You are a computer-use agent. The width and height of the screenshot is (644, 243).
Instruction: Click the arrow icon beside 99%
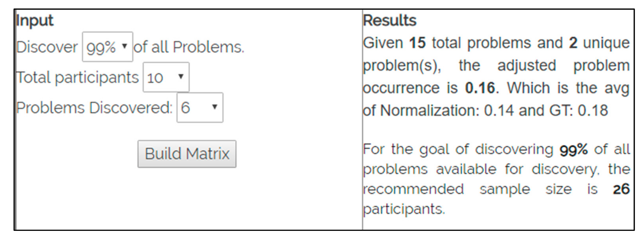coord(125,46)
